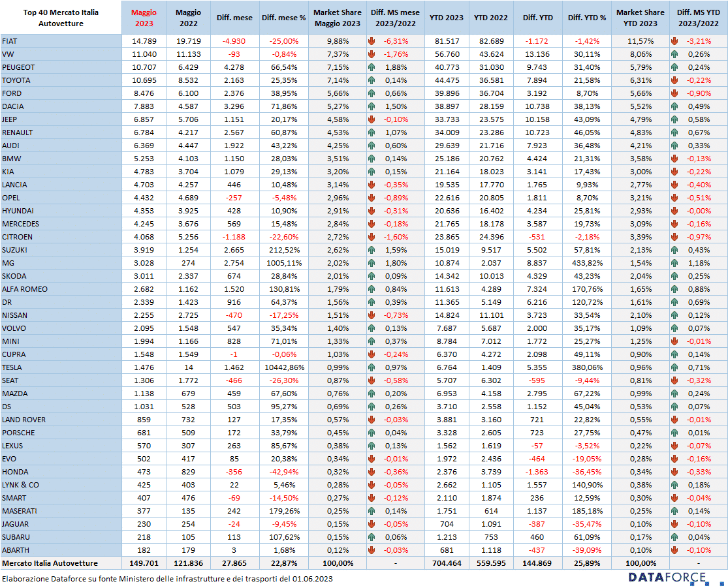Select the 'Diff. YTD %' column header
The image size is (728, 588).
click(x=587, y=18)
